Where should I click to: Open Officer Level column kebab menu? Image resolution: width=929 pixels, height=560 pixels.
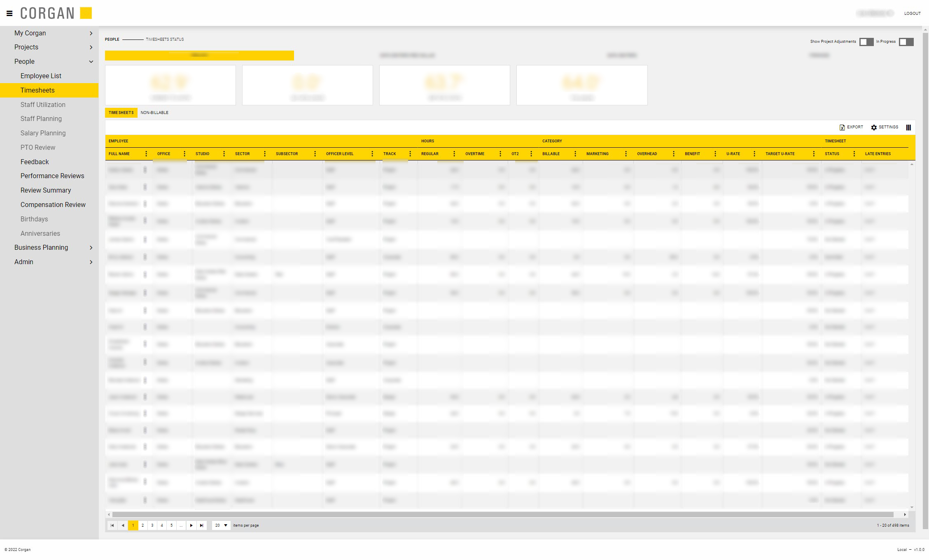pos(372,154)
